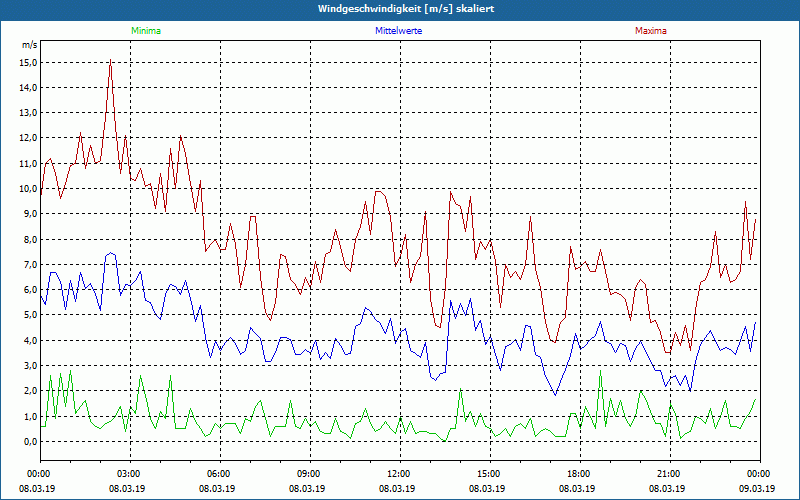
Task: Click the 15:00 time axis label
Action: click(490, 474)
